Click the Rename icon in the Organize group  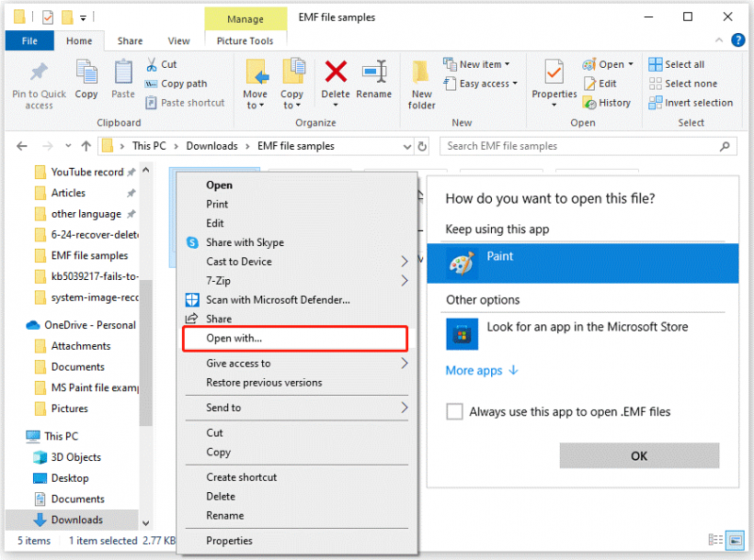[373, 72]
